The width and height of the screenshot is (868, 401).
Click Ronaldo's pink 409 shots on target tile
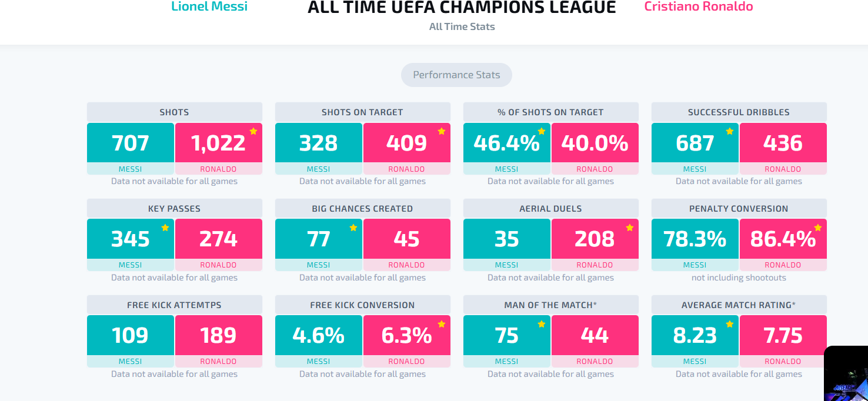click(407, 143)
